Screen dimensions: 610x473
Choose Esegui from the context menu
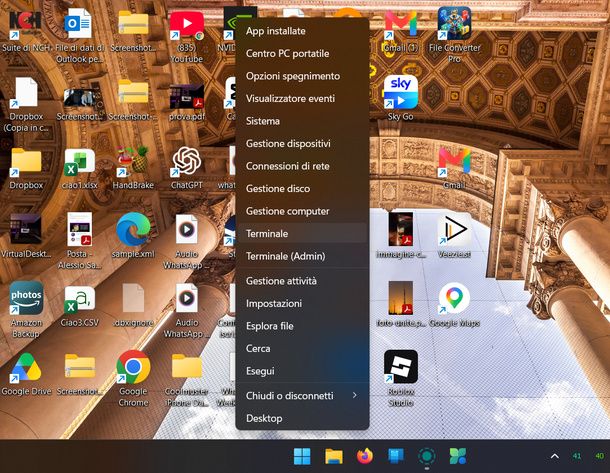[302, 371]
